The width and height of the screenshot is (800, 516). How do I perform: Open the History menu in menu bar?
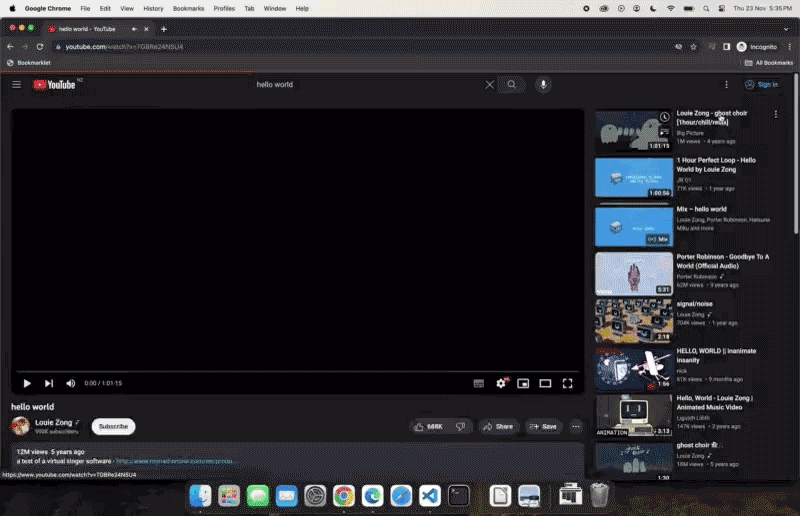tap(153, 8)
